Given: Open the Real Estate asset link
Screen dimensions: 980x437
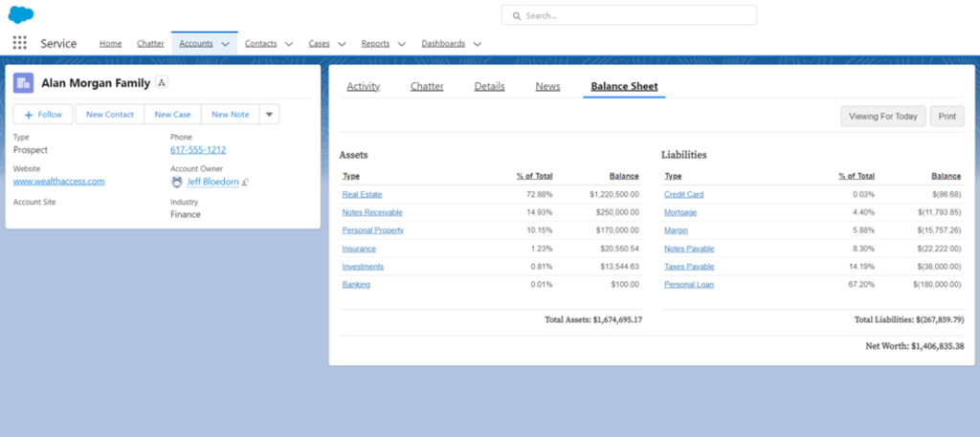Looking at the screenshot, I should click(x=362, y=195).
